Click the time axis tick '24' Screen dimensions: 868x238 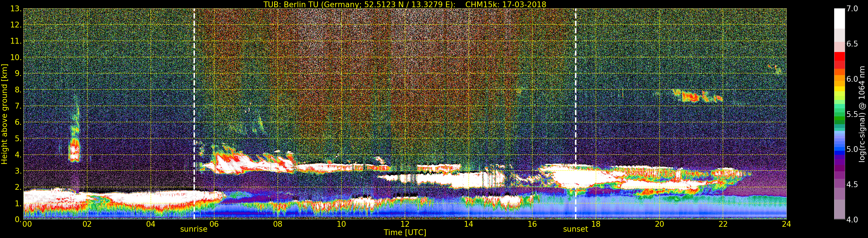[786, 224]
